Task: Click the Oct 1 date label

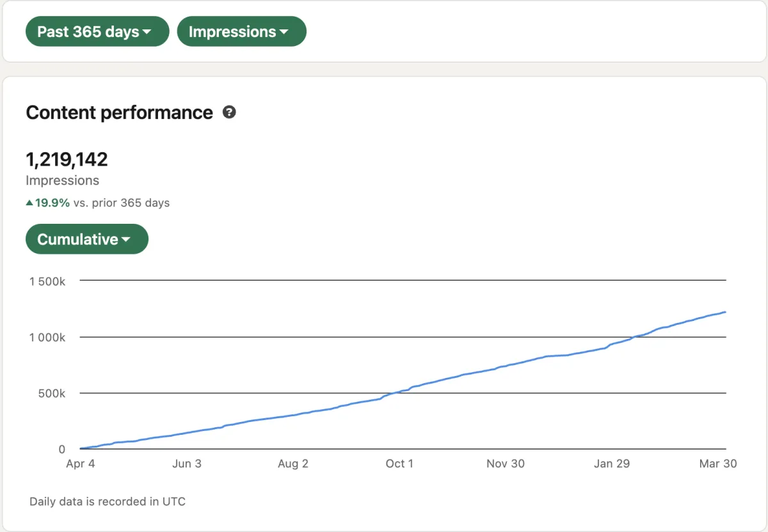Action: [399, 464]
